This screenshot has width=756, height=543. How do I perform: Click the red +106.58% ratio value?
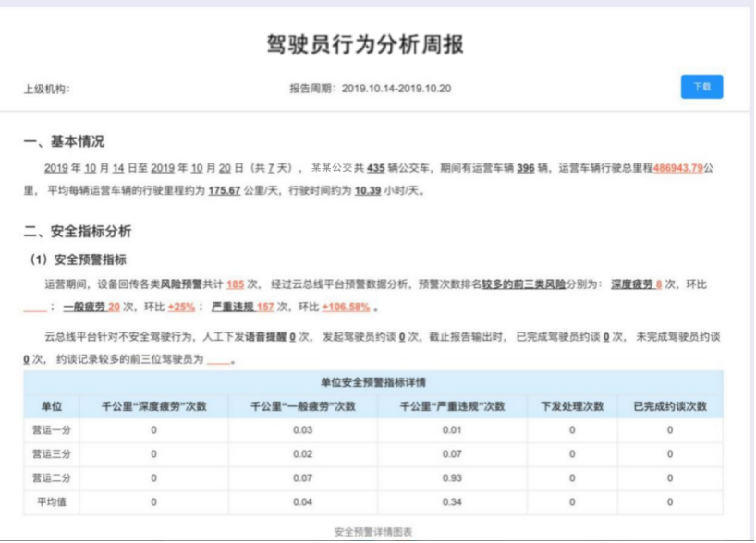coord(346,307)
